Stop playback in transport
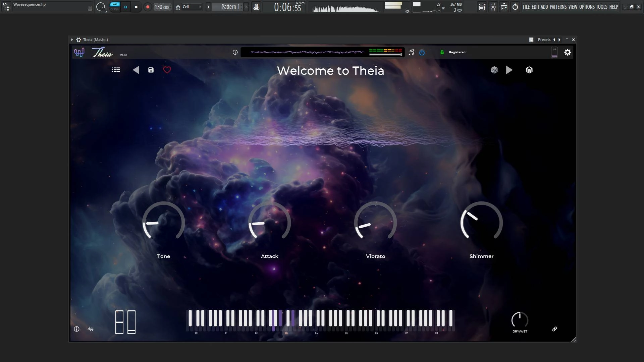Viewport: 644px width, 362px height. click(x=136, y=7)
